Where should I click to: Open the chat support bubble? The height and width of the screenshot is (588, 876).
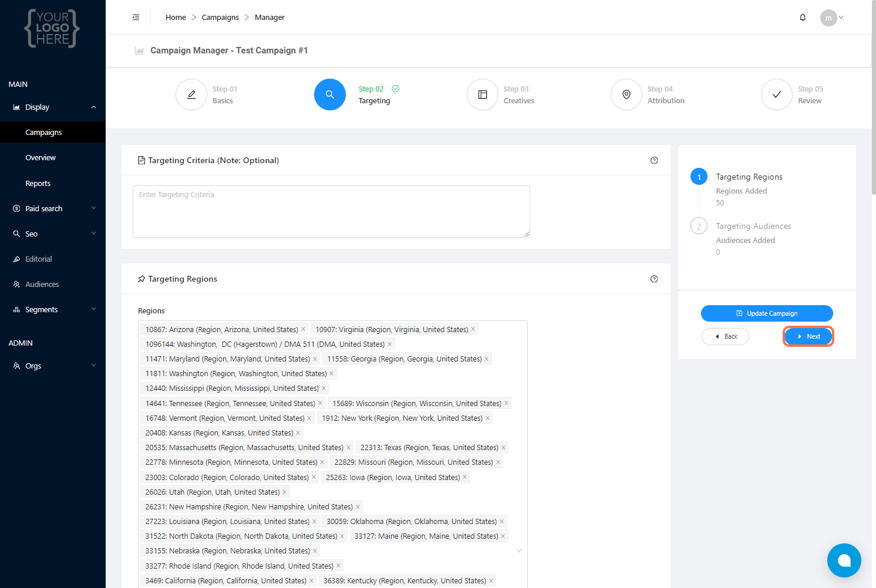click(x=844, y=560)
